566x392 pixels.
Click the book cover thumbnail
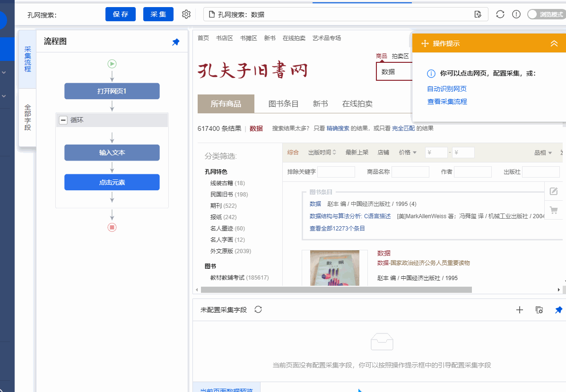click(335, 268)
